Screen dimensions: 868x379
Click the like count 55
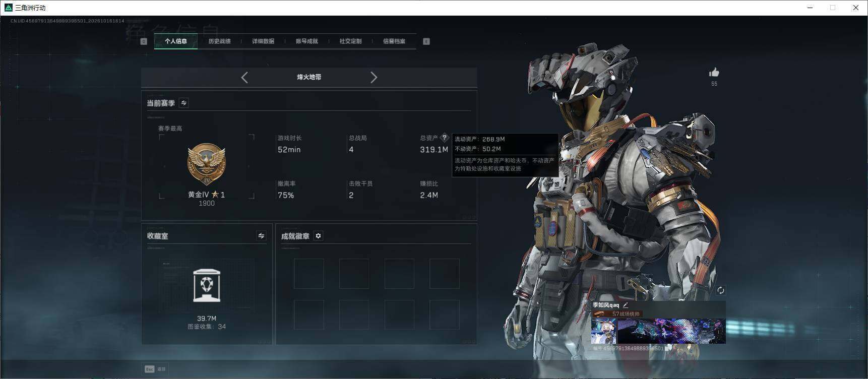point(714,84)
